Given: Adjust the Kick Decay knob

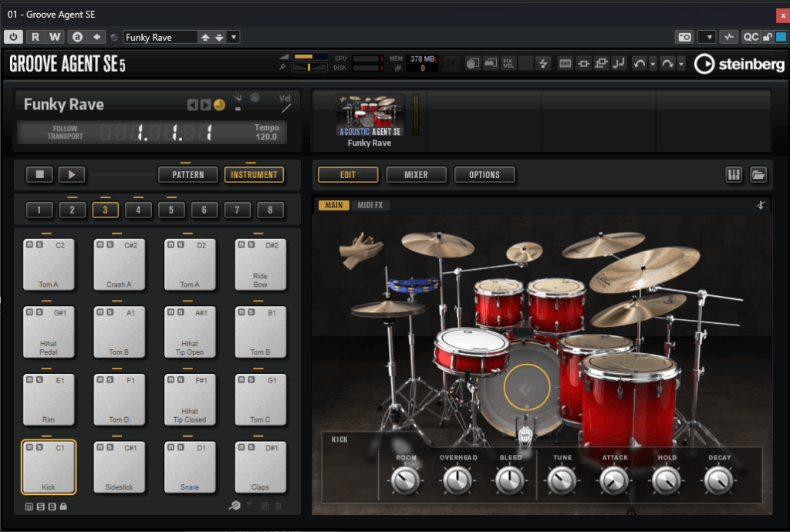Looking at the screenshot, I should pos(719,480).
